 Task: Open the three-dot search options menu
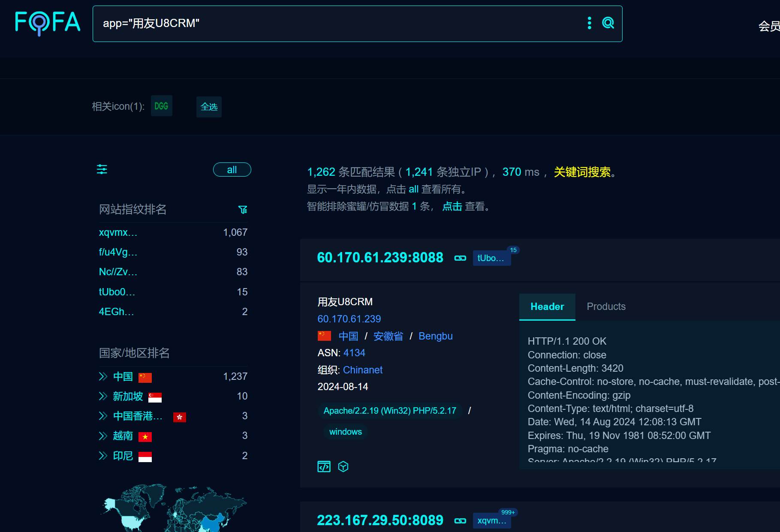click(590, 23)
